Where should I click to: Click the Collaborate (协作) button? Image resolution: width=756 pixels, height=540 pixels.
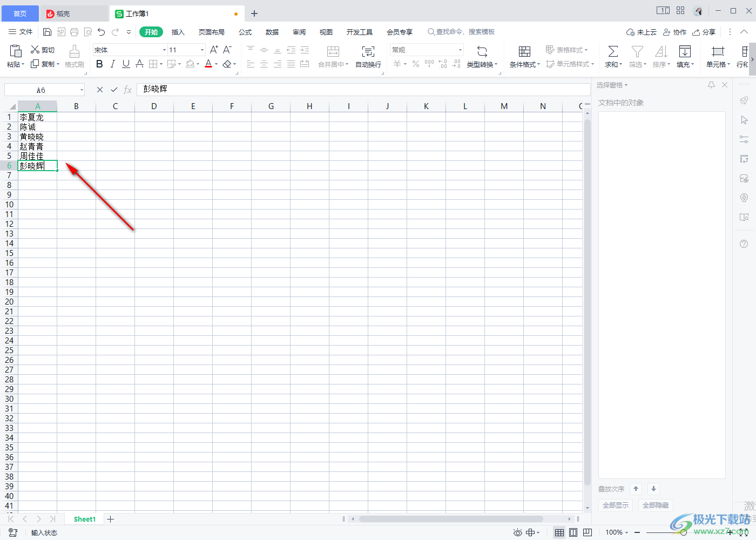tap(675, 32)
